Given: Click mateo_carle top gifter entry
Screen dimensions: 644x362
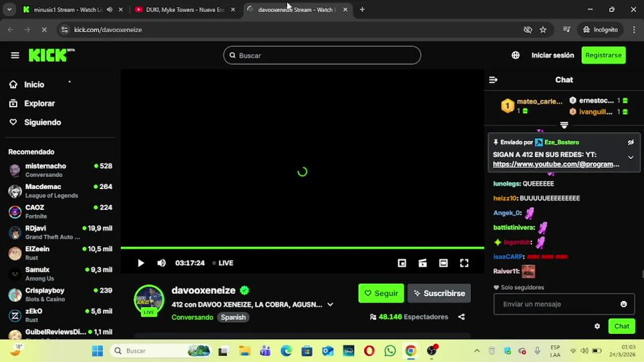Looking at the screenshot, I should click(532, 106).
